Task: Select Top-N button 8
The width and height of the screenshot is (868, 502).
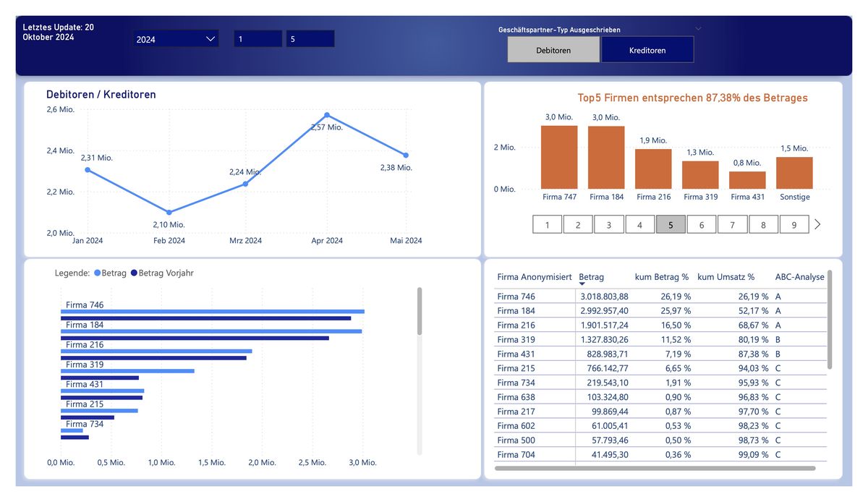Action: [x=763, y=225]
